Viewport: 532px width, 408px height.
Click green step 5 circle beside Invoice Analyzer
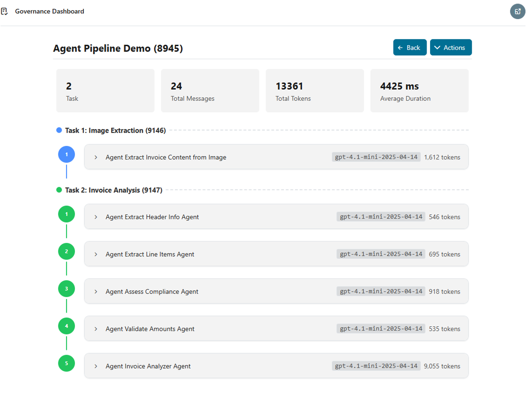pyautogui.click(x=66, y=363)
